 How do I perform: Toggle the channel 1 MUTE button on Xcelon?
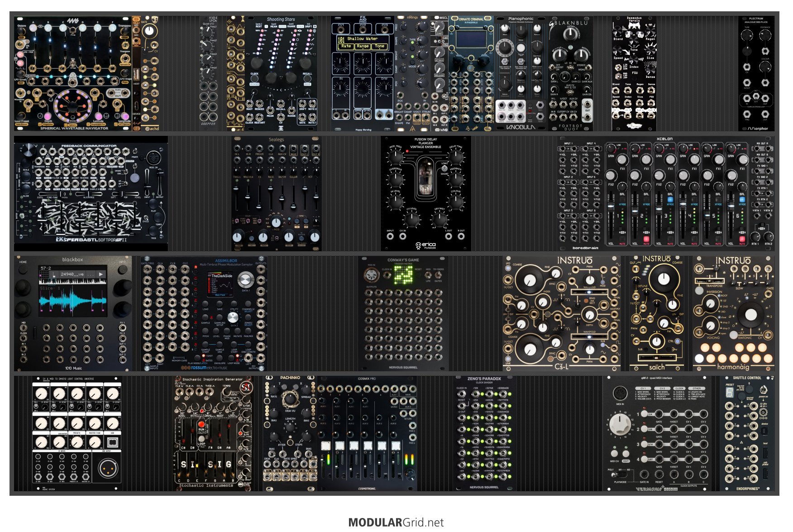tap(622, 239)
